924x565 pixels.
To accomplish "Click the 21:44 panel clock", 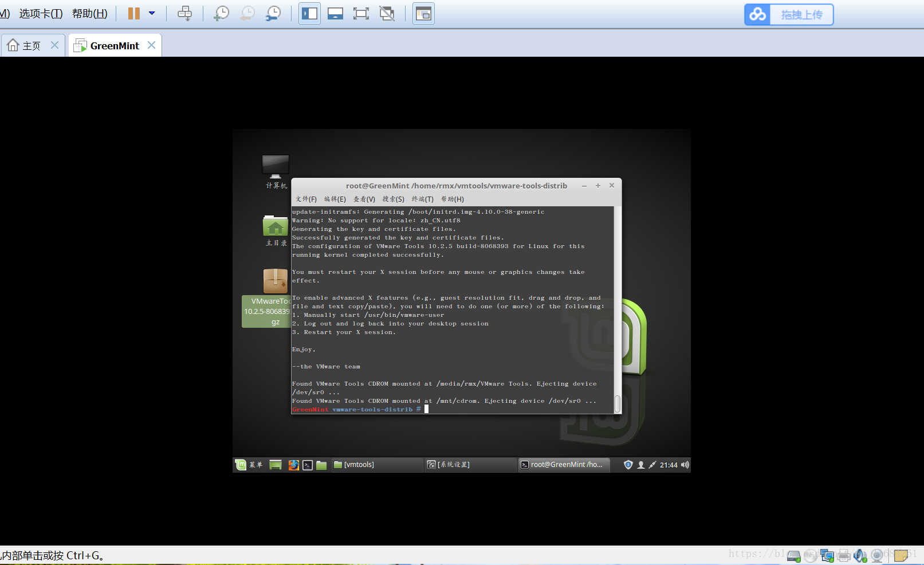I will coord(669,465).
